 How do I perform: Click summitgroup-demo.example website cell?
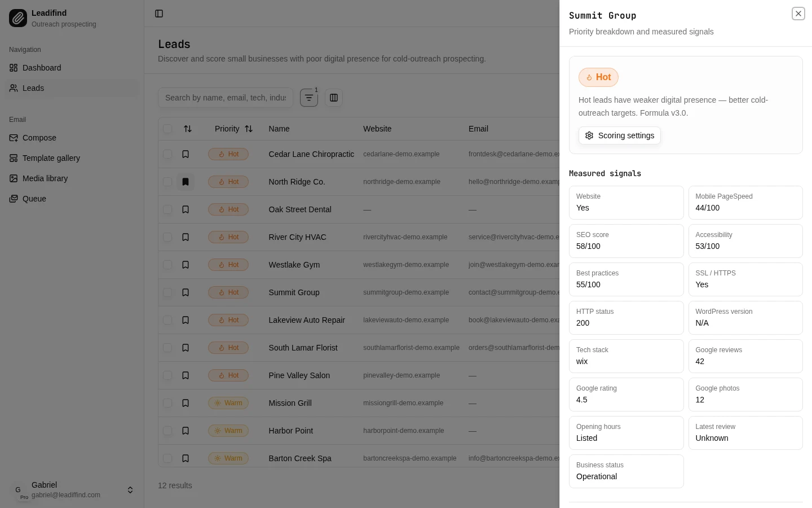406,292
